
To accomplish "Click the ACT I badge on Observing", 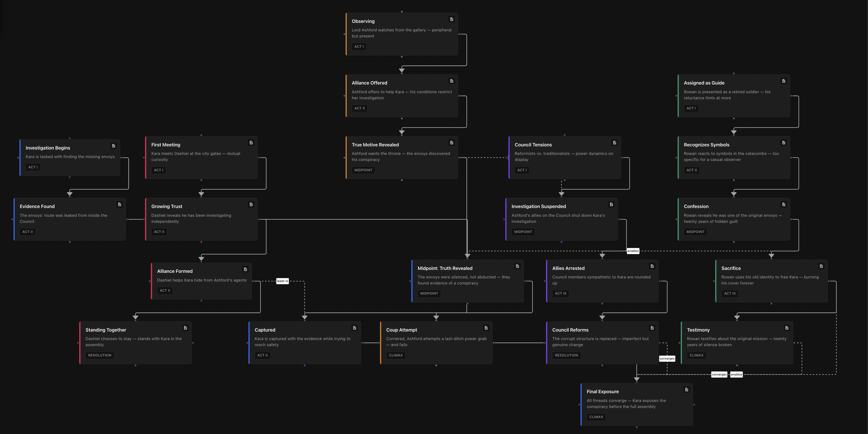I will tap(359, 47).
